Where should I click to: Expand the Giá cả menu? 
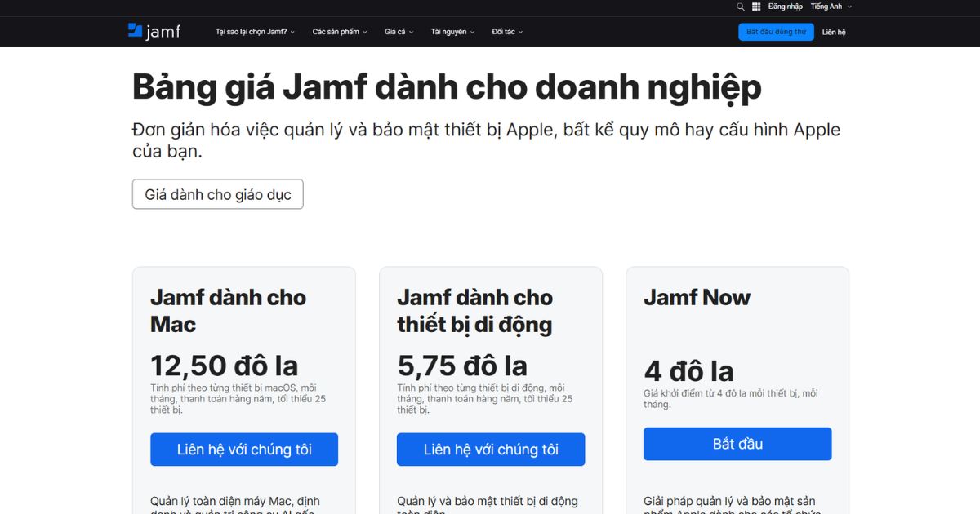coord(399,32)
